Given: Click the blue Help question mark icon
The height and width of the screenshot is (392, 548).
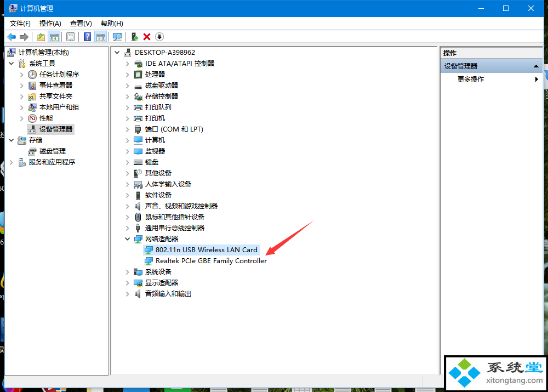Looking at the screenshot, I should tap(87, 37).
